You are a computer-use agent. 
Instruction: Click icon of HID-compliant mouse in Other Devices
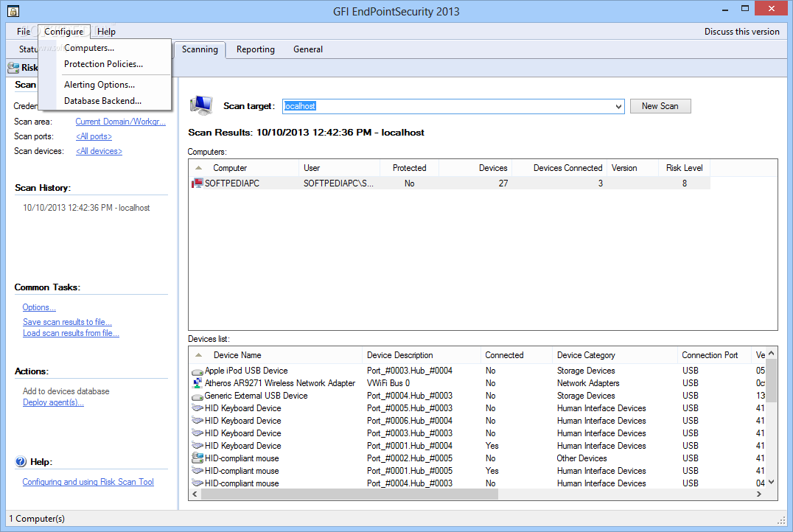coord(198,458)
